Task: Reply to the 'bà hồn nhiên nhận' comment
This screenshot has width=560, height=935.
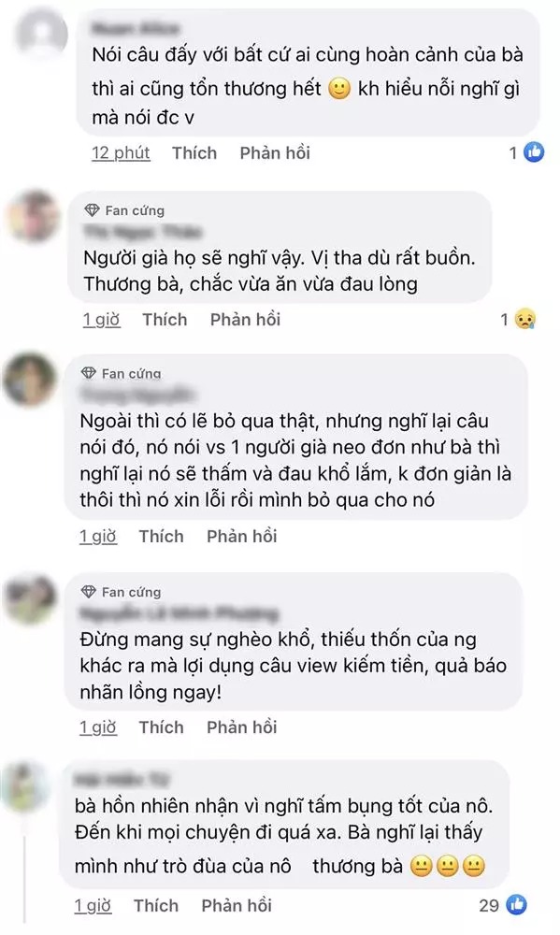Action: 237,905
